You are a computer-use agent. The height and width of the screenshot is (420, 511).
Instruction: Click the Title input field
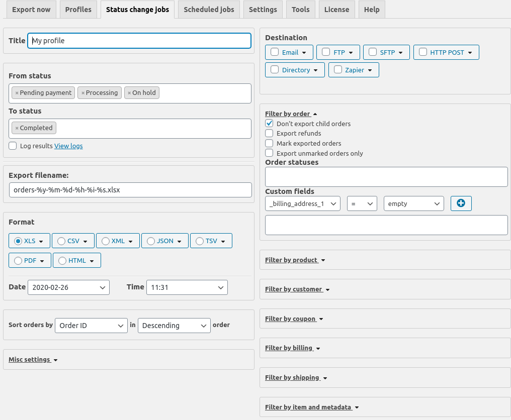[x=139, y=41]
